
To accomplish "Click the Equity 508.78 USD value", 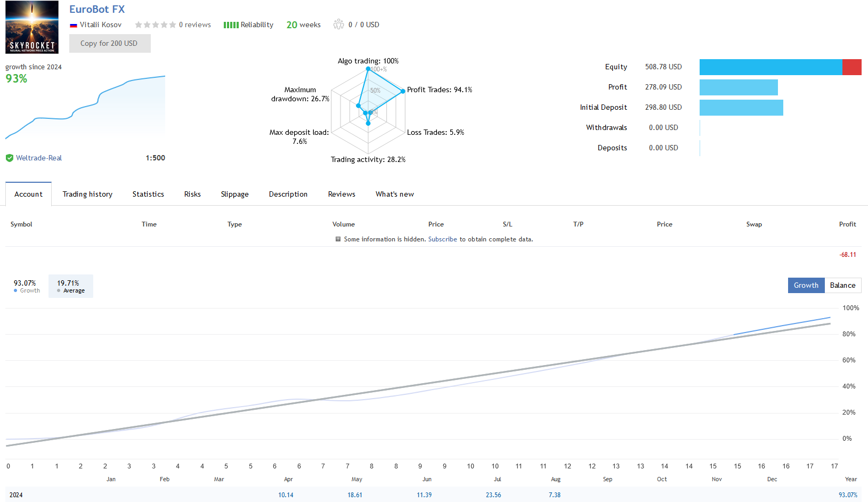I will coord(663,67).
